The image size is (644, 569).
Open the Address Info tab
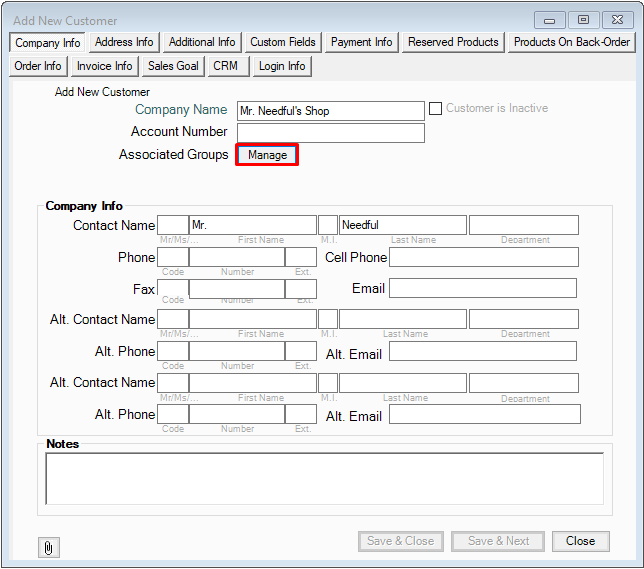coord(124,42)
